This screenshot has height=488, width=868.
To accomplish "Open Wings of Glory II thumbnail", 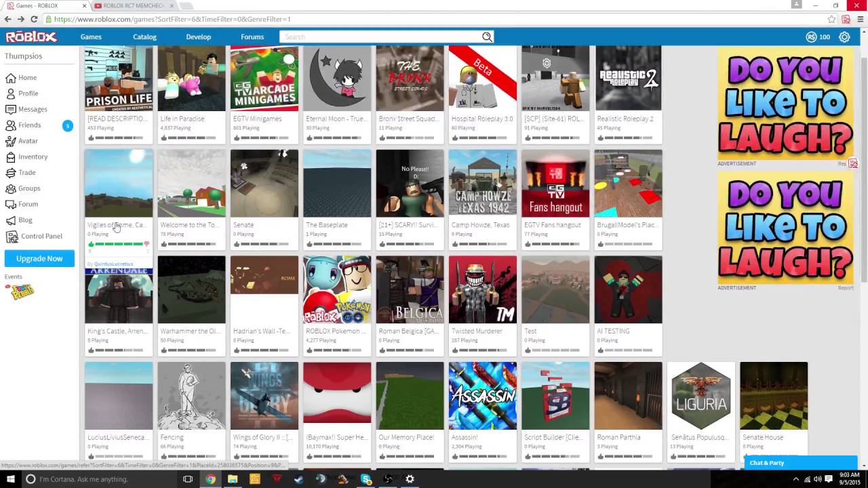I will click(x=264, y=396).
